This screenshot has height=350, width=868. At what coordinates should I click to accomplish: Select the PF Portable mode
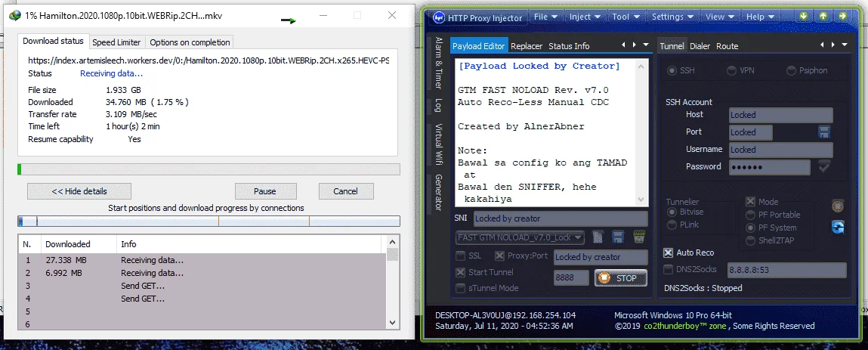751,215
